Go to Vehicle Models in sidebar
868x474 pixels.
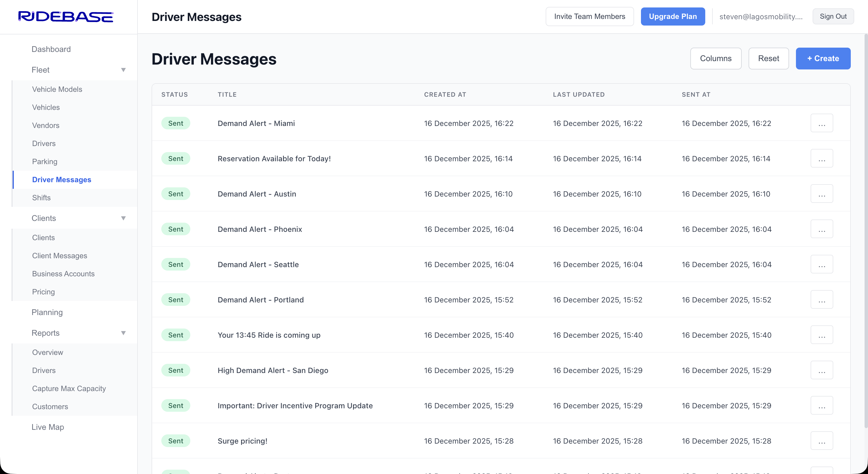57,89
